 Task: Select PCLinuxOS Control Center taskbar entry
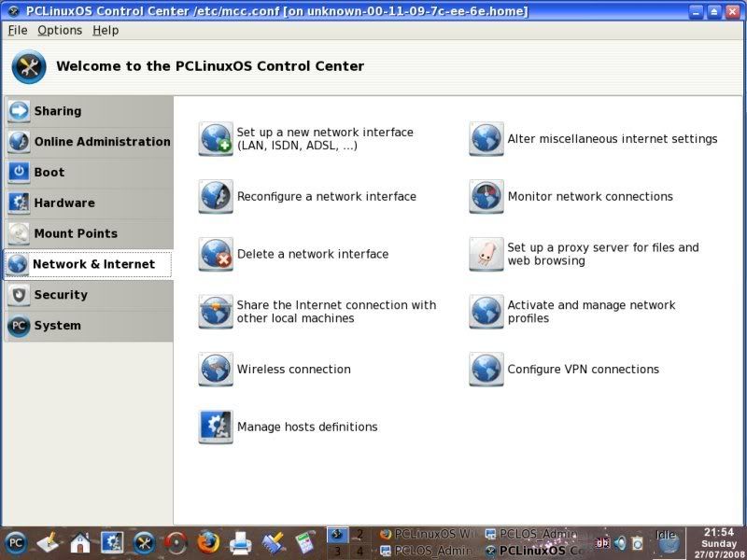pos(535,551)
